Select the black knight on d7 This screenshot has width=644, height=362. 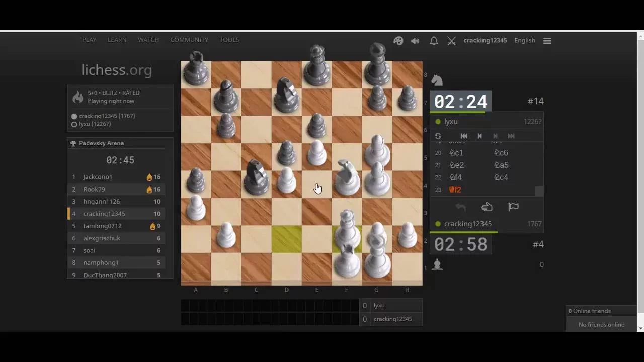pos(286,95)
